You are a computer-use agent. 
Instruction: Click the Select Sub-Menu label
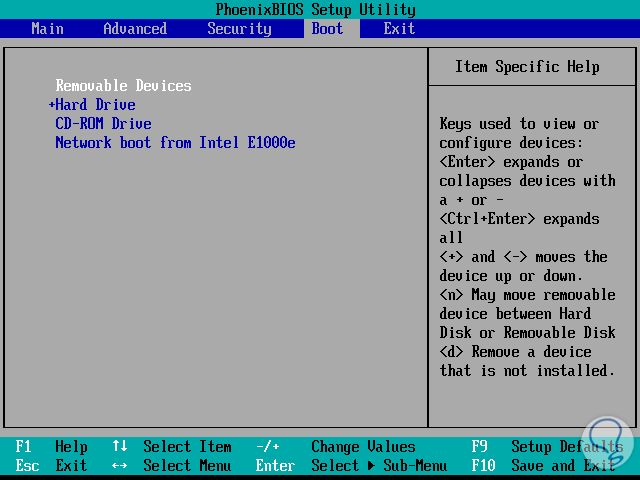click(379, 465)
